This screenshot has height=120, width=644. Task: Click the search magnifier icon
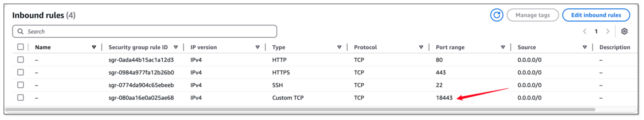(21, 31)
